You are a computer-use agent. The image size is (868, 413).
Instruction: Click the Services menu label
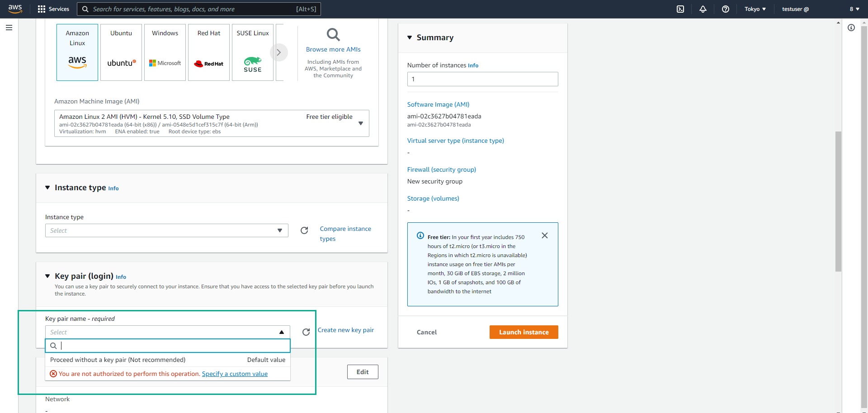(59, 9)
